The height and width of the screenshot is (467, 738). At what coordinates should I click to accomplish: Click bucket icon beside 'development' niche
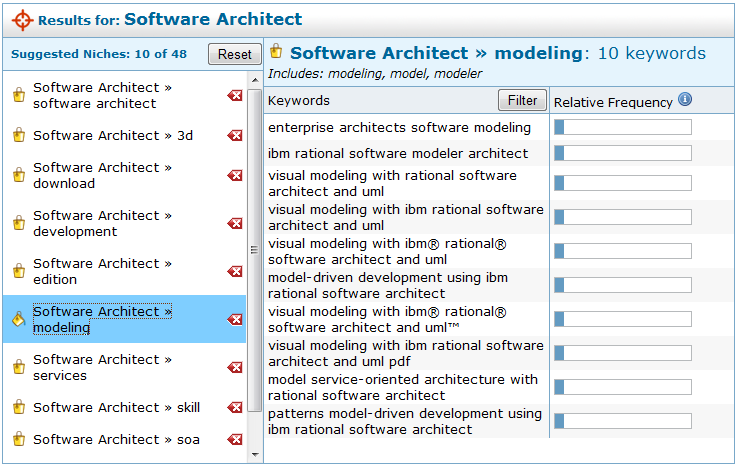[19, 223]
